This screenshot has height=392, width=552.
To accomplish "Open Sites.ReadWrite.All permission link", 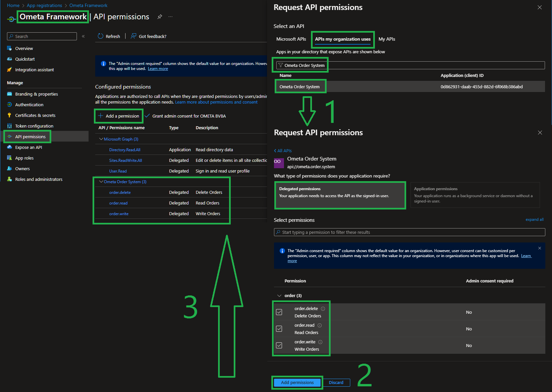I will (126, 161).
